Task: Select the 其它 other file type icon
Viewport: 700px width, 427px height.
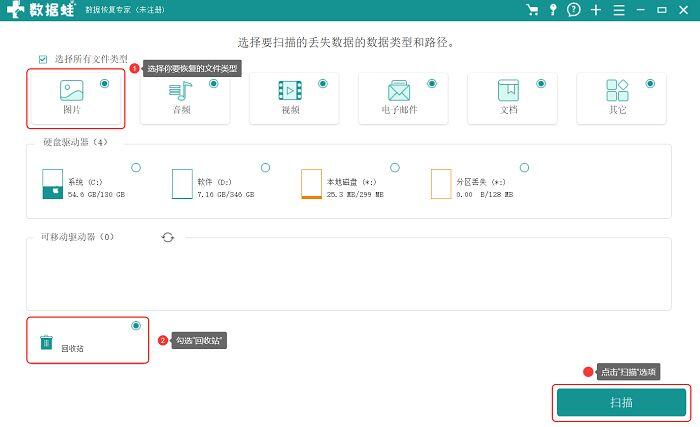Action: (x=617, y=91)
